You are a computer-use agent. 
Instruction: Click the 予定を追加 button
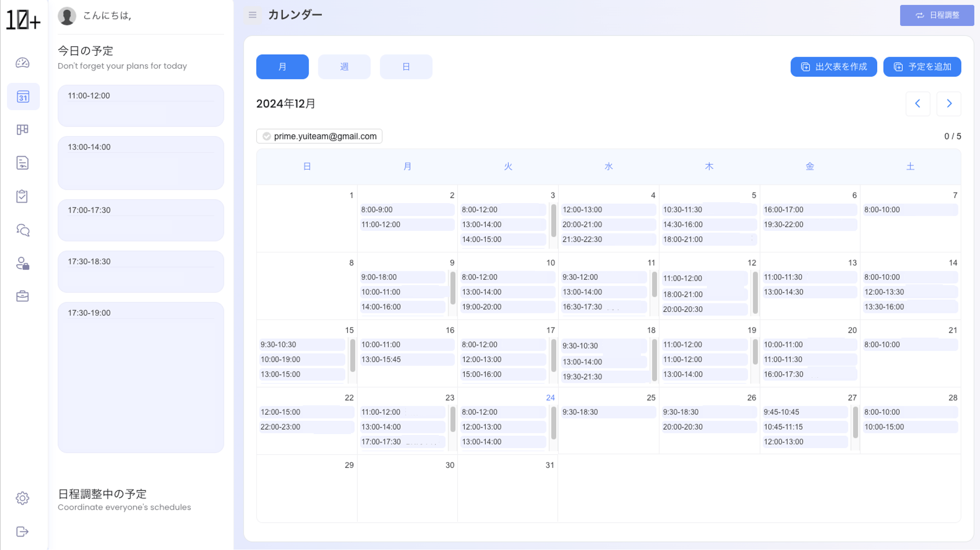(922, 67)
